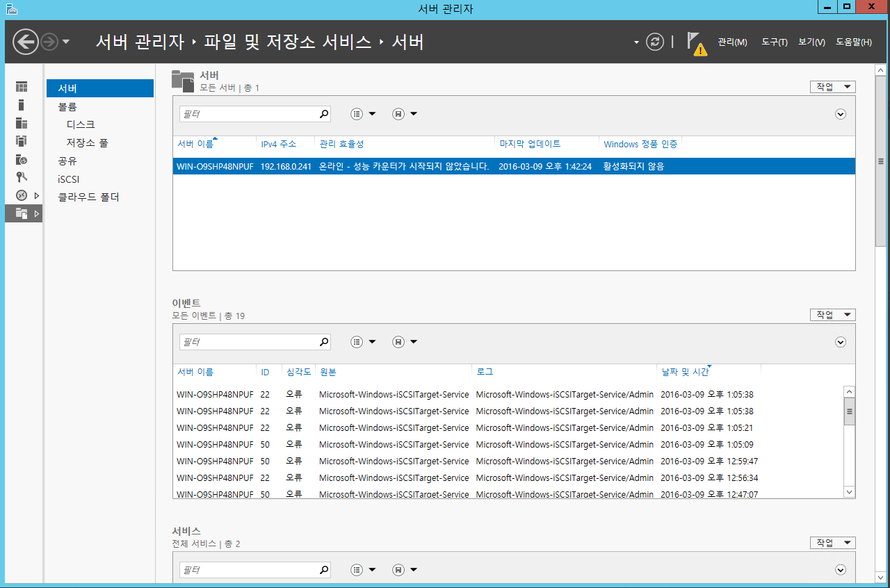The width and height of the screenshot is (890, 588).
Task: Collapse the 이벤트 filter panel chevron
Action: click(x=840, y=342)
